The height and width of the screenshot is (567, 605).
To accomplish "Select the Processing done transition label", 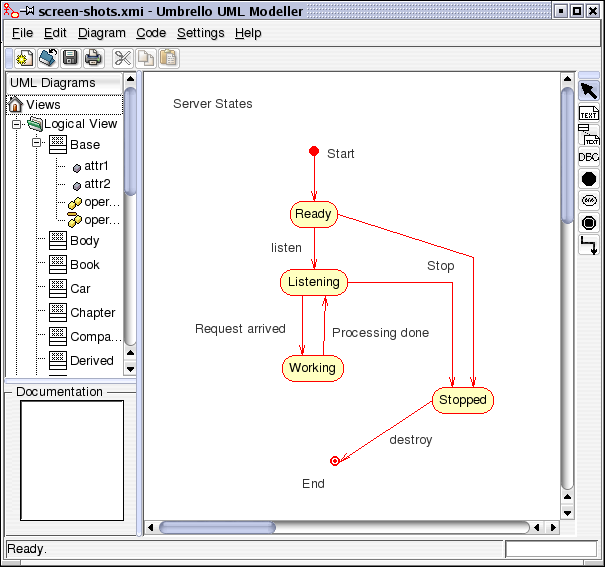I will (x=380, y=332).
